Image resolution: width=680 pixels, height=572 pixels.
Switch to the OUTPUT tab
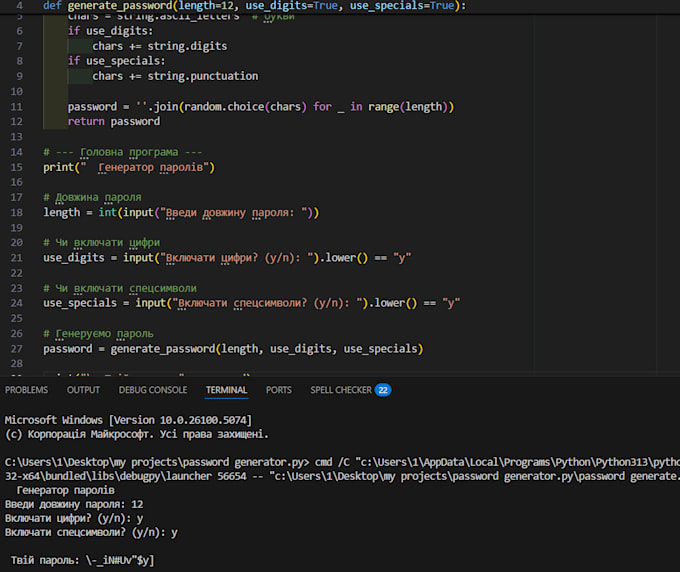(83, 390)
